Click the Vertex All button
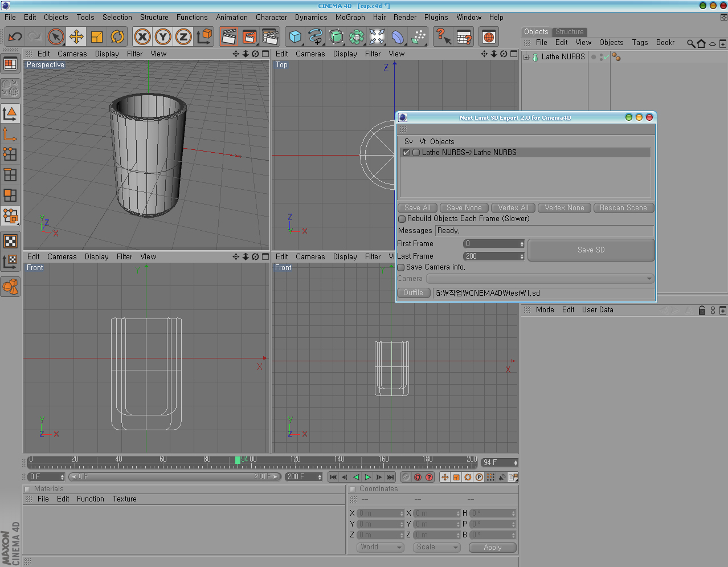 click(513, 208)
